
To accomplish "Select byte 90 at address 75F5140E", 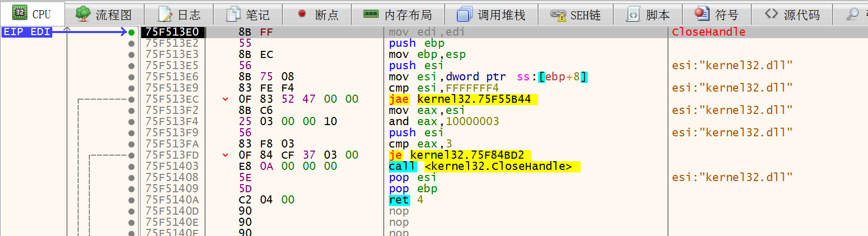I will pyautogui.click(x=245, y=222).
